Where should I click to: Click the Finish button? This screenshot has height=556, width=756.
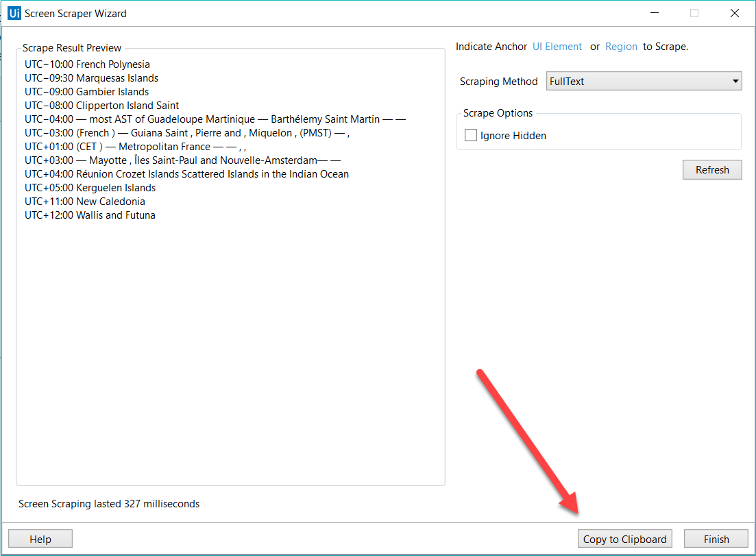(716, 539)
